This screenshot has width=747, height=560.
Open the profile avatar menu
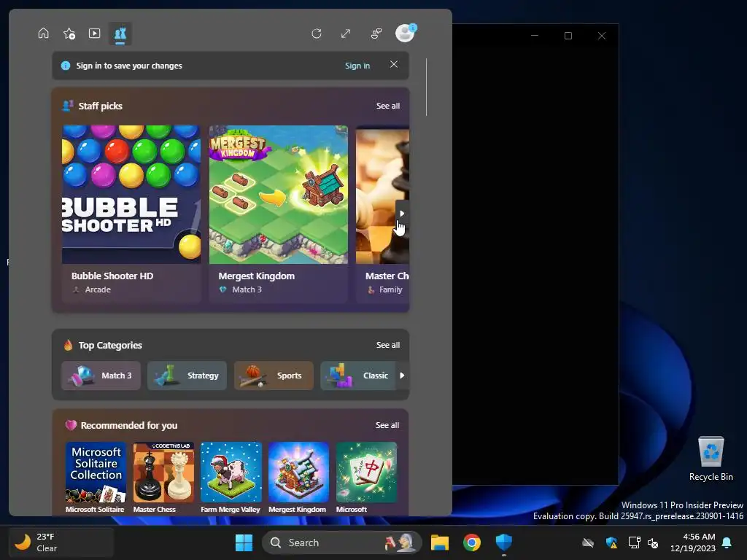406,33
